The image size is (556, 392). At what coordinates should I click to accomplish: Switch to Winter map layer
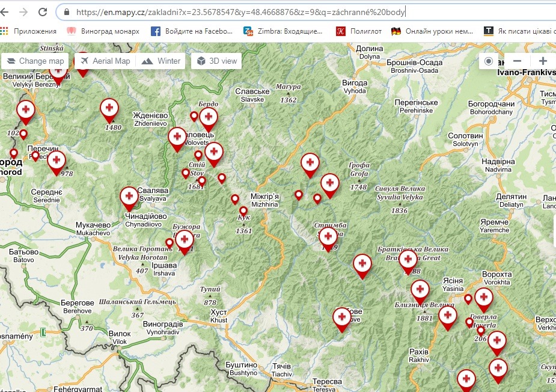pyautogui.click(x=162, y=61)
